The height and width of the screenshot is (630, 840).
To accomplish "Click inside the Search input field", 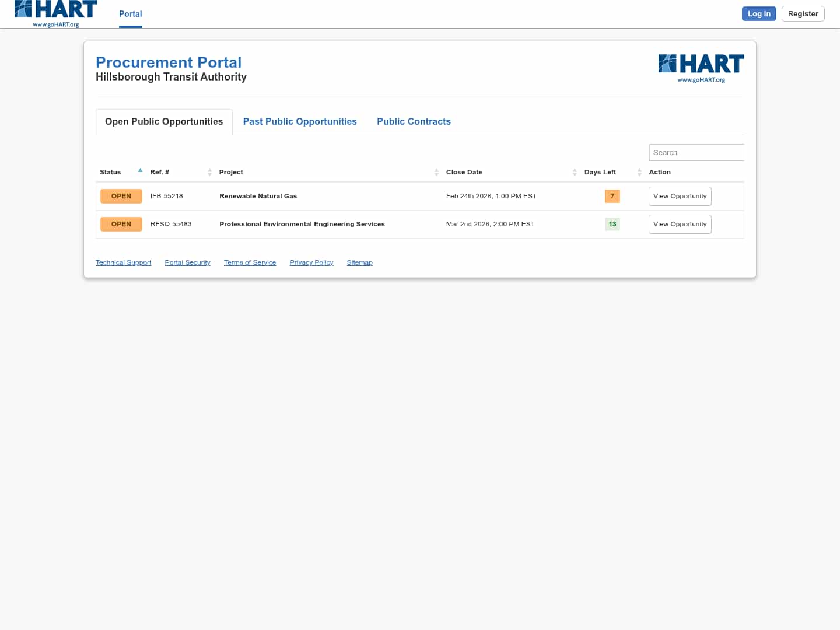I will coord(696,152).
